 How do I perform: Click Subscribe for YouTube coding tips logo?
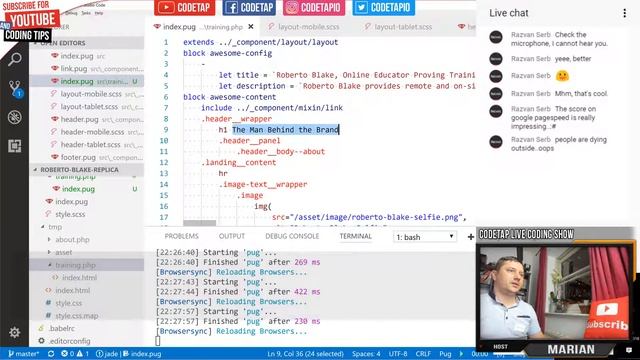pos(31,21)
